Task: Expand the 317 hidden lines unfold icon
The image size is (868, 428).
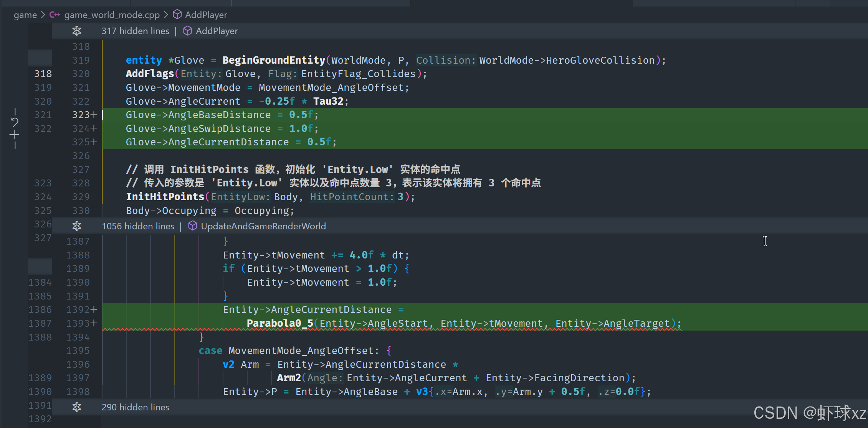Action: tap(77, 31)
